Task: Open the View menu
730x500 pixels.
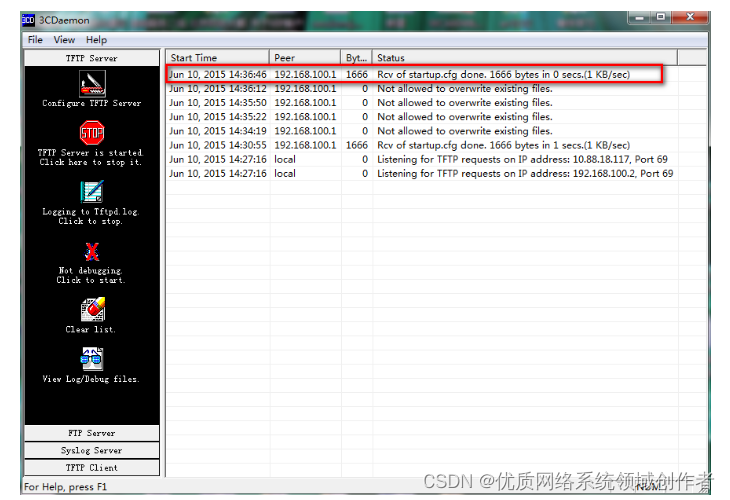Action: 64,40
